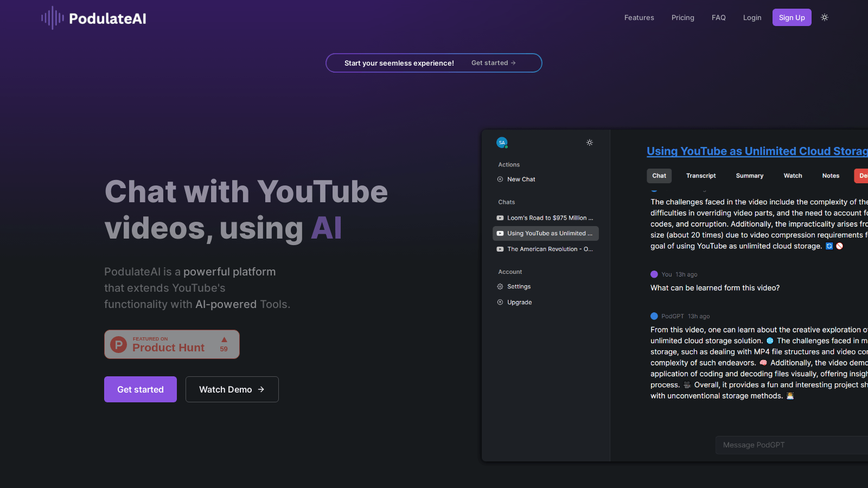The image size is (868, 488).
Task: Click YouTube icon beside The American Revolution
Action: tap(500, 249)
